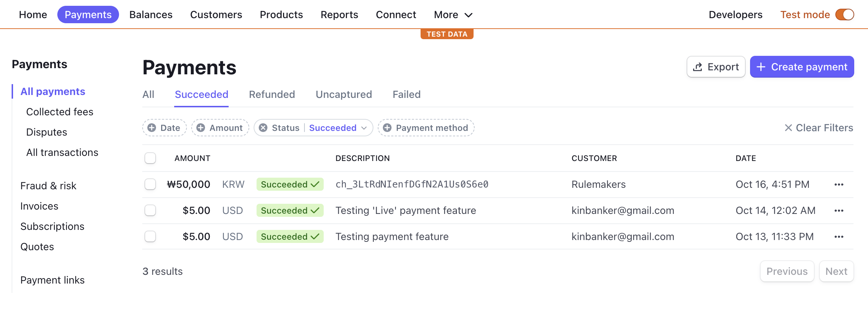Click the plus icon on Payment method filter
868x314 pixels.
pyautogui.click(x=387, y=128)
